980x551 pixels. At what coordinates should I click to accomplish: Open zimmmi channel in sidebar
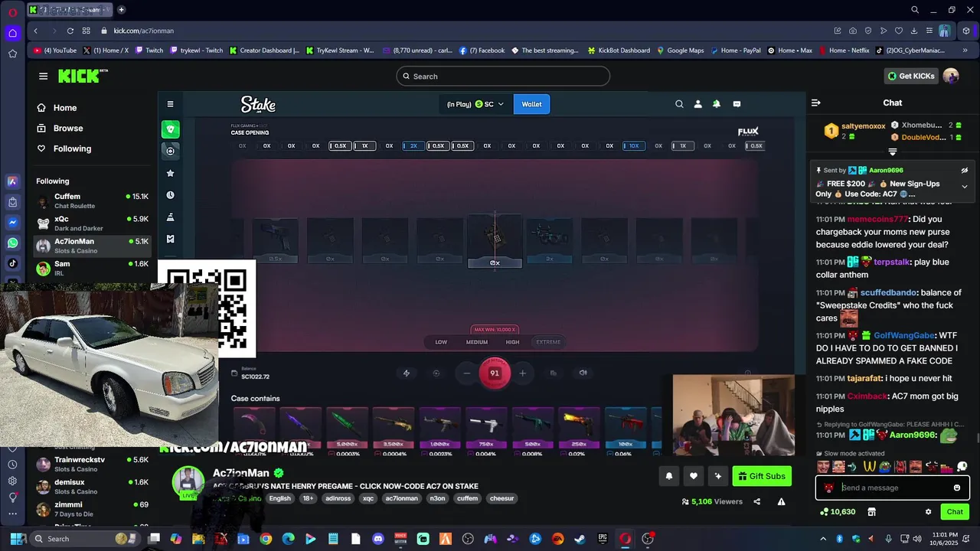(x=92, y=509)
